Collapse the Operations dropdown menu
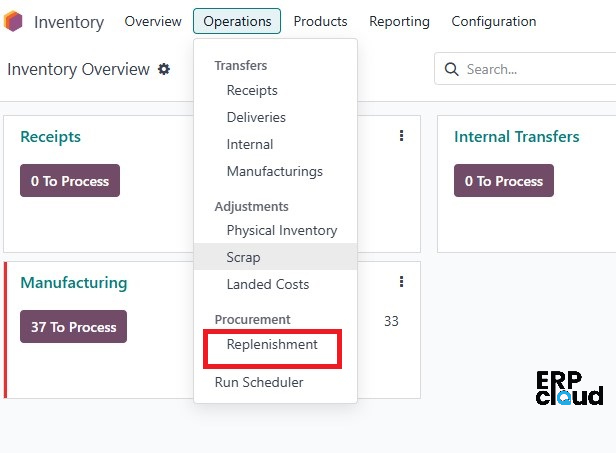 tap(237, 21)
